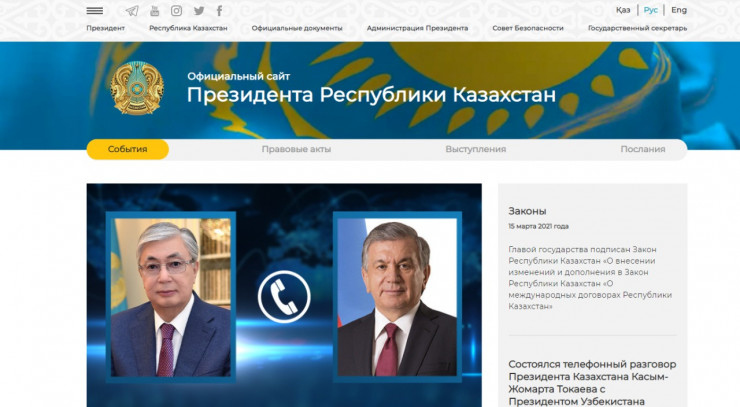Select the События tab
Image resolution: width=740 pixels, height=407 pixels.
(x=127, y=149)
